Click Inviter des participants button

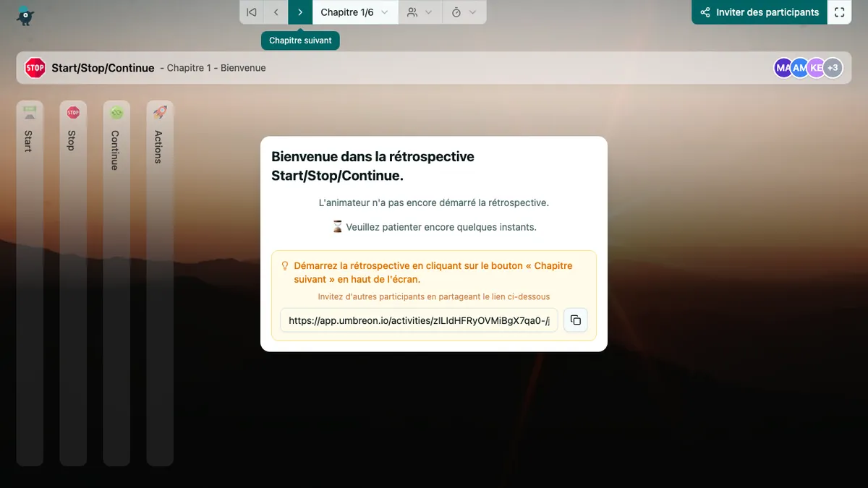(759, 12)
